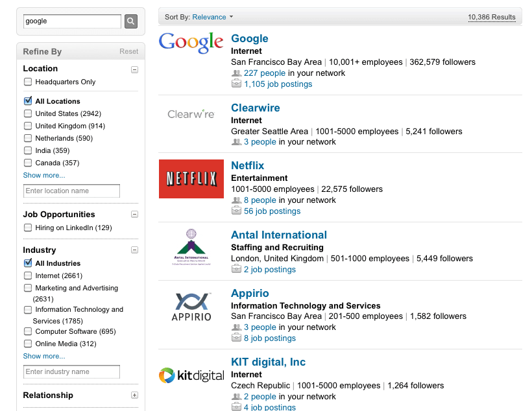This screenshot has height=411, width=532.
Task: Check Online Media (312) box
Action: pos(28,344)
